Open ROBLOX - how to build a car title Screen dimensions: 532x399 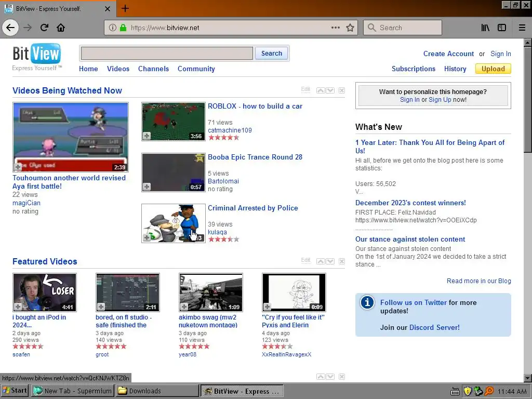255,106
